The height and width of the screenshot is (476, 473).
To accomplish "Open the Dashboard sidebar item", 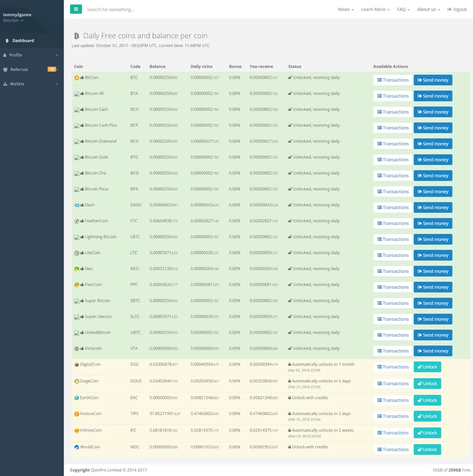I will [x=32, y=41].
